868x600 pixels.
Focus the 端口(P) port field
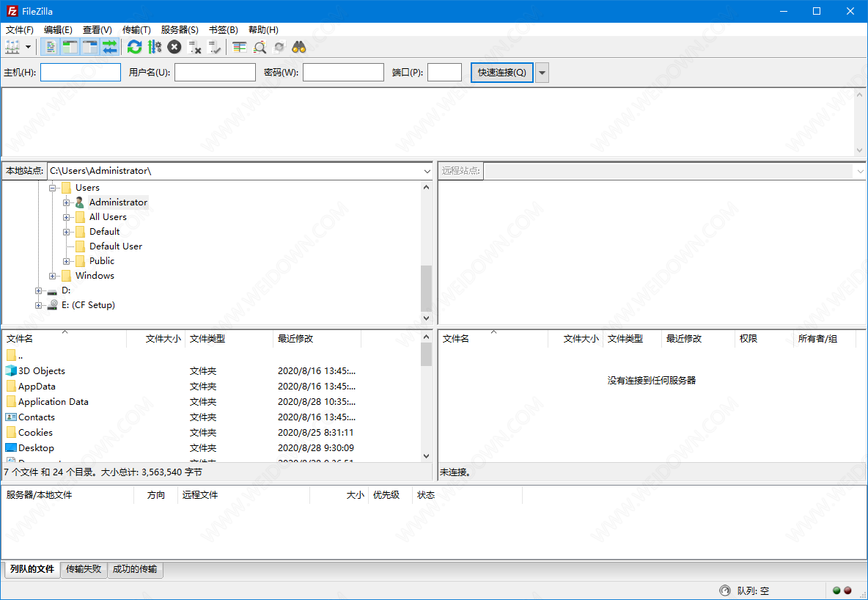point(444,73)
